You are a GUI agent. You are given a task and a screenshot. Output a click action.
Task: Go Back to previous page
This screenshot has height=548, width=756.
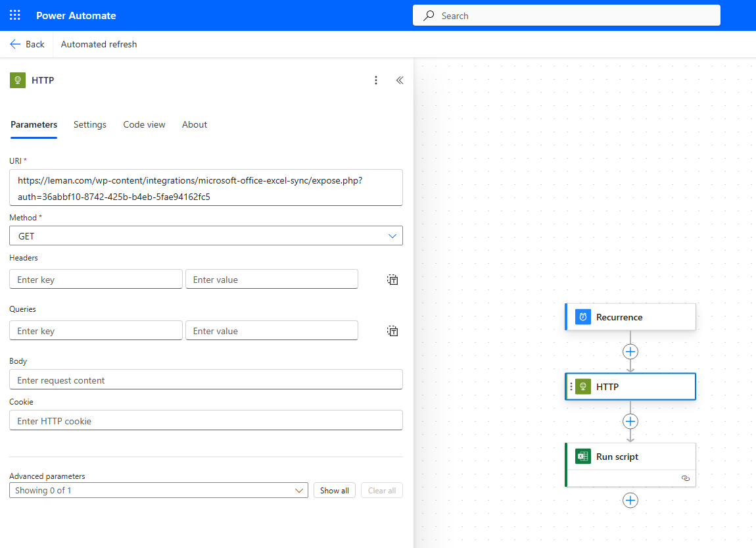point(27,44)
